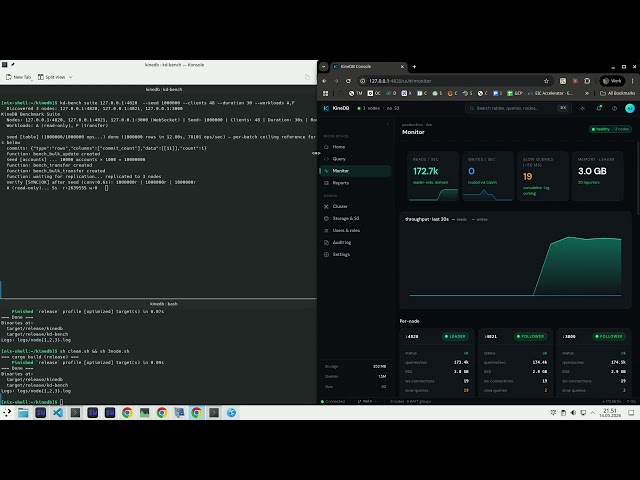Select Monitor in the sidebar
The height and width of the screenshot is (480, 640).
pos(355,171)
